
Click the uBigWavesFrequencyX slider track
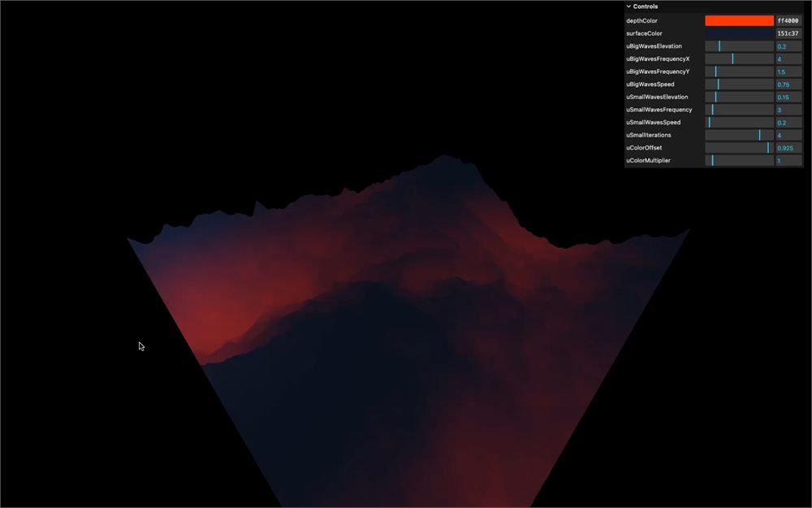click(x=739, y=59)
